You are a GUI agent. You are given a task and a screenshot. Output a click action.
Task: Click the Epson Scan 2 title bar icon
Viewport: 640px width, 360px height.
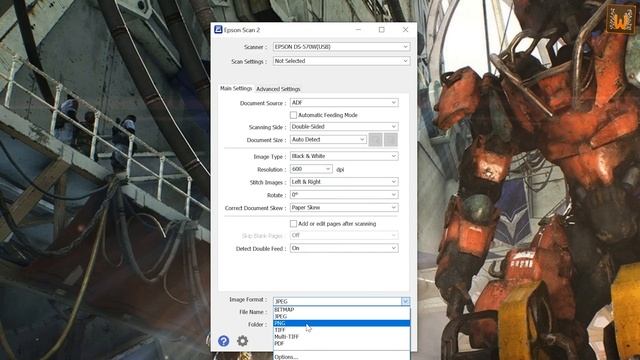coord(218,29)
